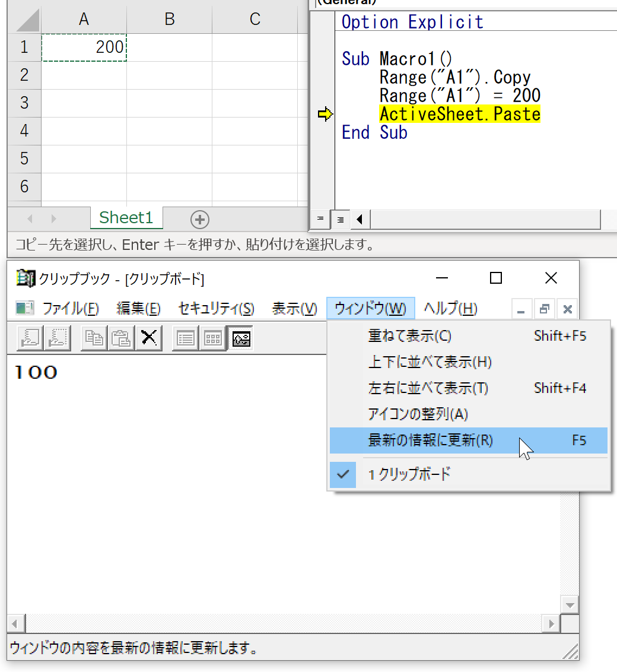
Task: Click the Delete X toolbar icon
Action: click(148, 338)
